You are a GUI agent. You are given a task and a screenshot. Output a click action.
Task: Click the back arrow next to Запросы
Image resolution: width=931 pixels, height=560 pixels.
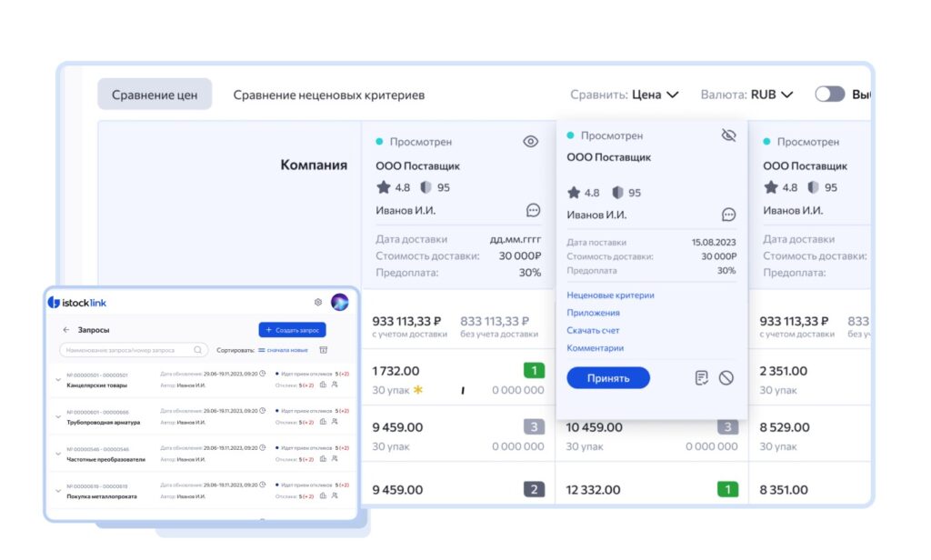coord(65,330)
